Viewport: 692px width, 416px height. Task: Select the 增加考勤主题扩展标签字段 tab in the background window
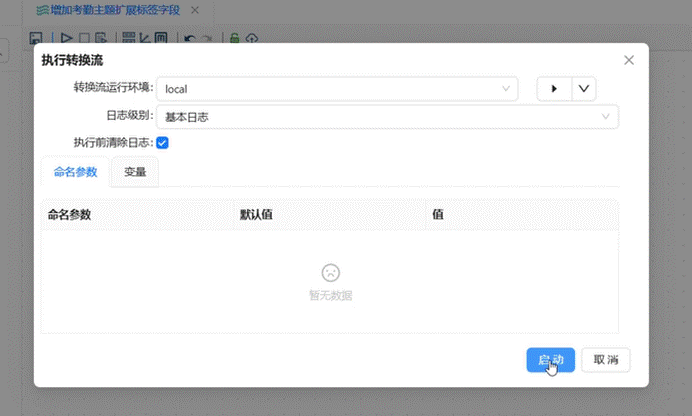108,10
